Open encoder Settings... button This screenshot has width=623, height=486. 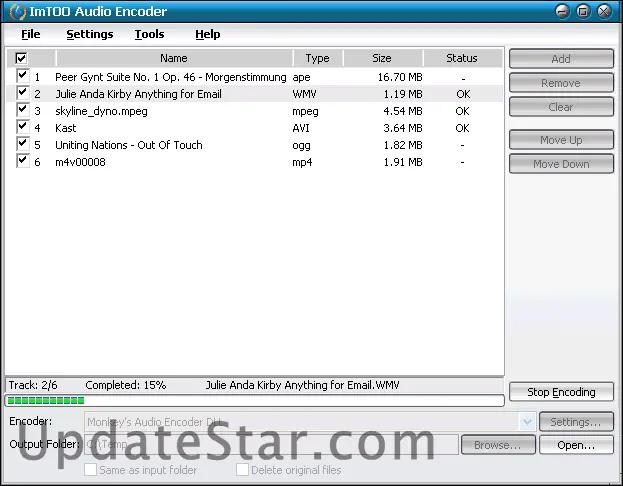pos(576,422)
